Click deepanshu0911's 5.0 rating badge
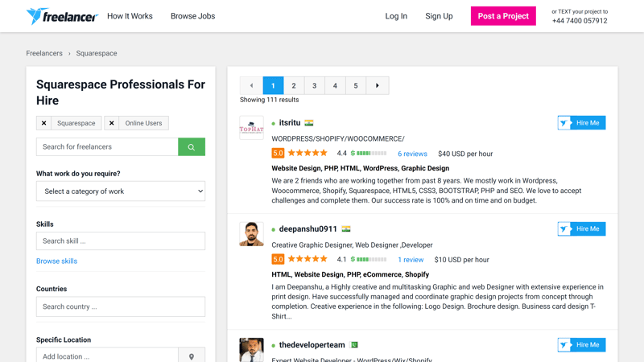This screenshot has height=362, width=644. tap(278, 259)
